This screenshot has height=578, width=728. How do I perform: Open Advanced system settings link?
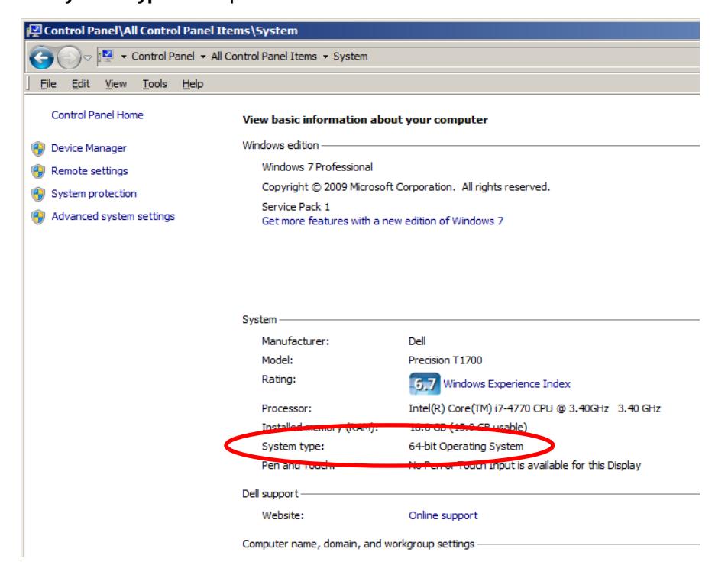(x=113, y=216)
